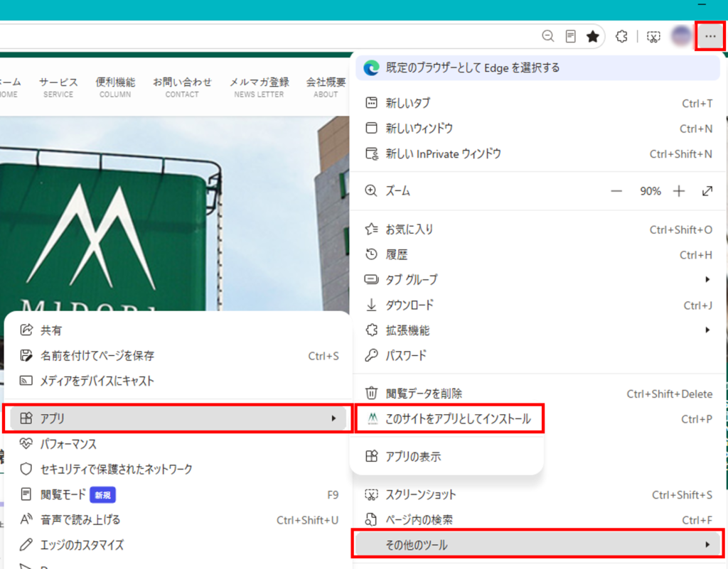This screenshot has height=569, width=728.
Task: Click the 共有 share icon
Action: click(x=26, y=330)
